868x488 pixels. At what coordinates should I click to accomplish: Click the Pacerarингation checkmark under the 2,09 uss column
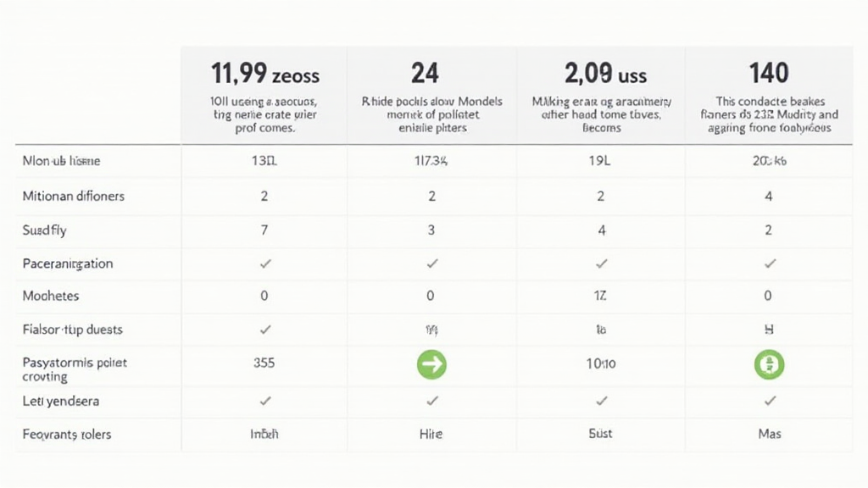(601, 263)
